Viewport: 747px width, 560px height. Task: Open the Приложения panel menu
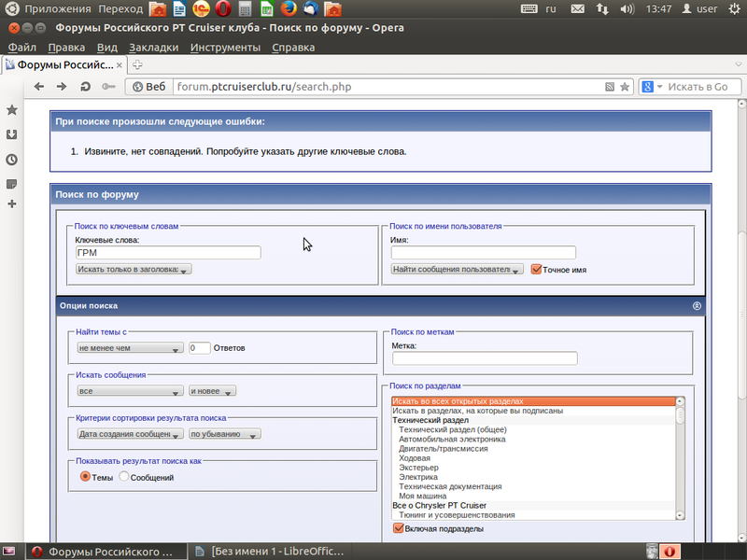[x=58, y=8]
